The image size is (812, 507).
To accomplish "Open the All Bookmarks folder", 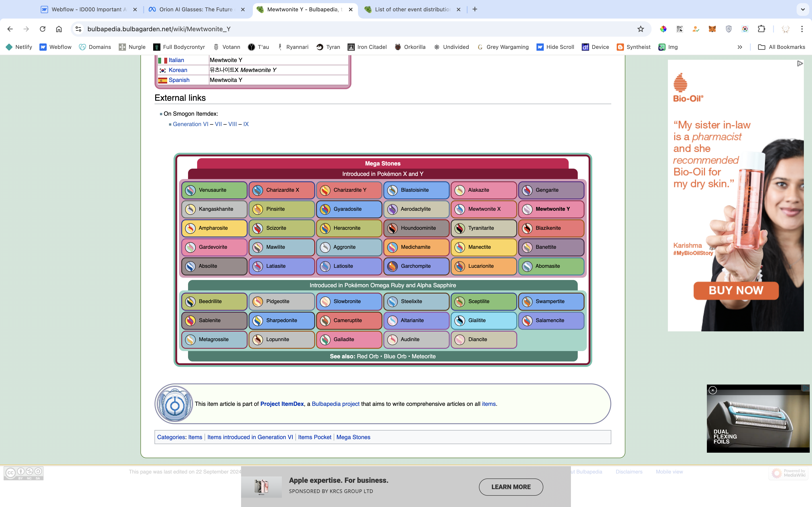I will pos(782,47).
